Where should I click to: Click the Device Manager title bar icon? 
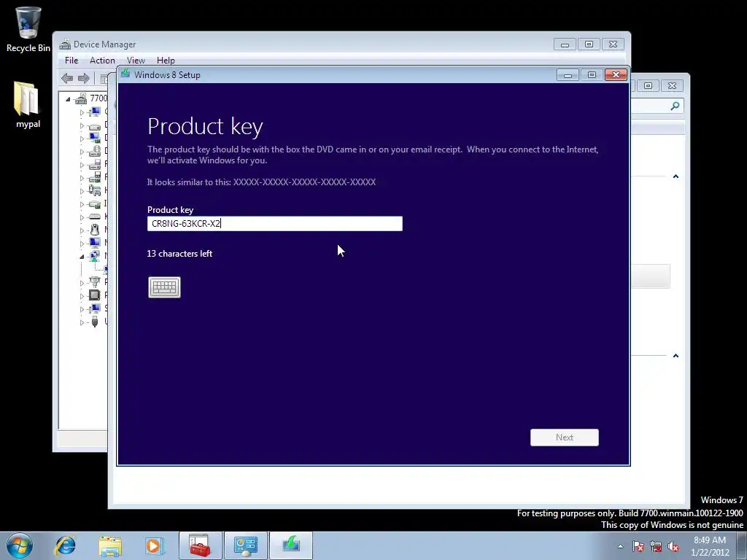(65, 44)
